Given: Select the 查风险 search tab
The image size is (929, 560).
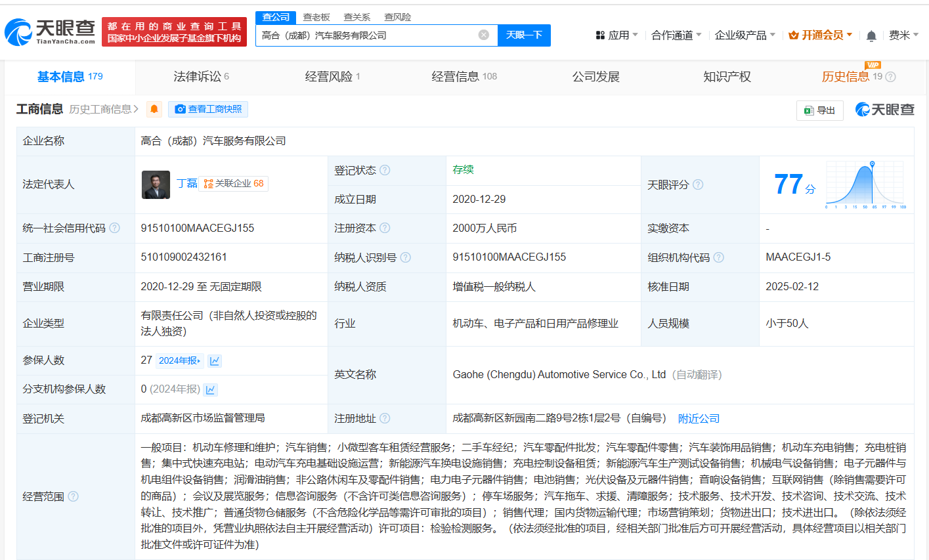Looking at the screenshot, I should click(x=397, y=17).
